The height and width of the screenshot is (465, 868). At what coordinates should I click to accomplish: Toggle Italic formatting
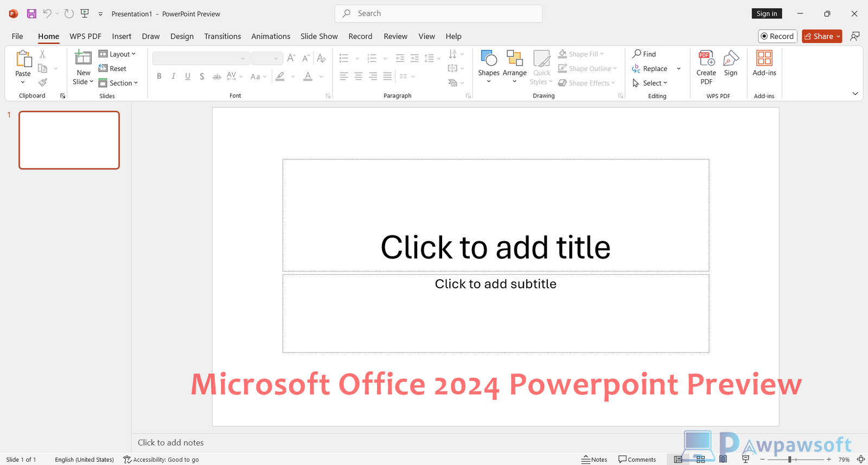pos(174,76)
